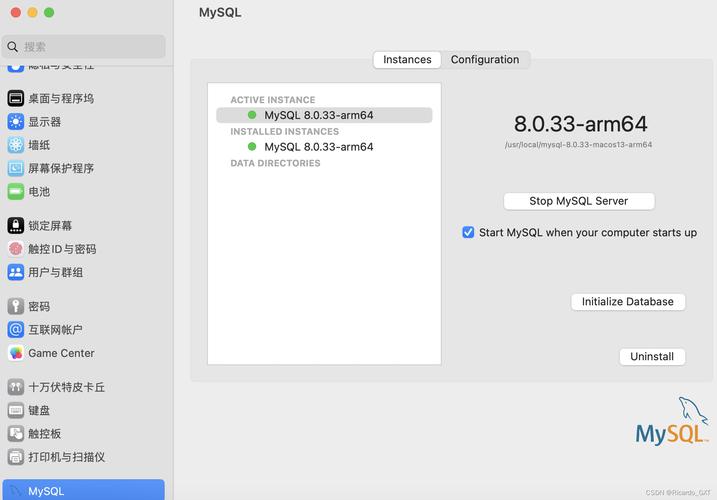
Task: Click the MySQL dolphin logo
Action: point(672,421)
